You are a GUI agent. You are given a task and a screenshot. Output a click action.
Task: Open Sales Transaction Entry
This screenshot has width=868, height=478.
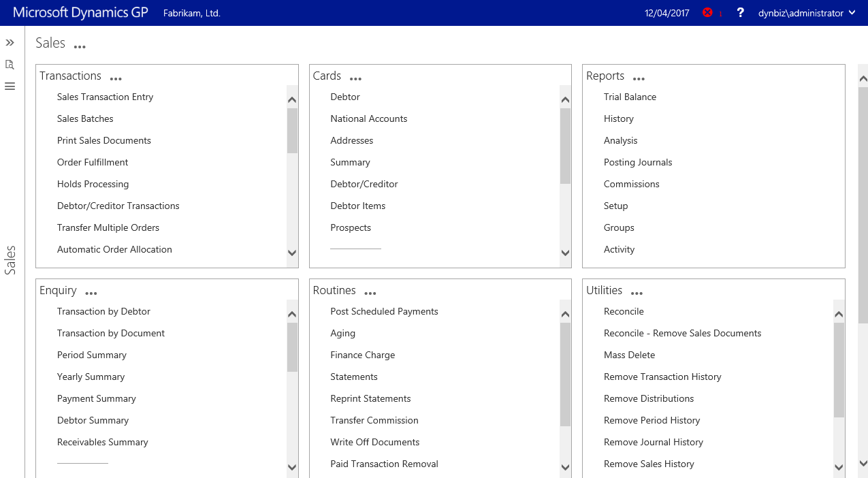coord(105,97)
